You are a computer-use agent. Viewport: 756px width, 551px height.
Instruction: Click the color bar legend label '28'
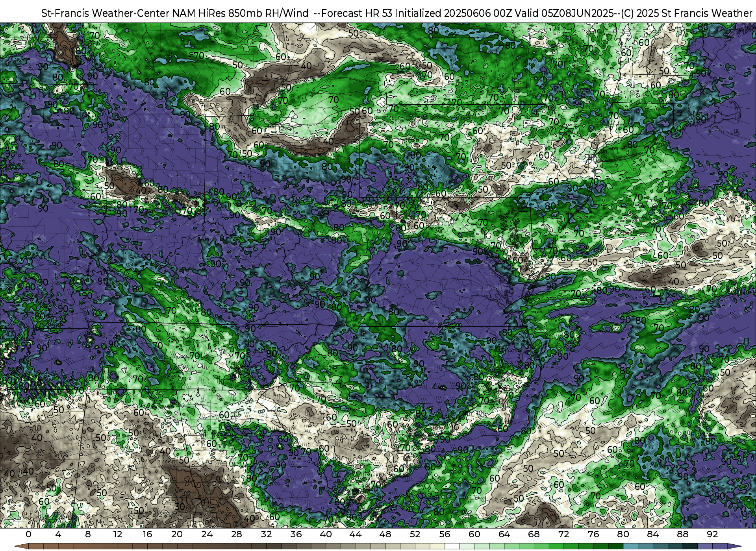(237, 534)
